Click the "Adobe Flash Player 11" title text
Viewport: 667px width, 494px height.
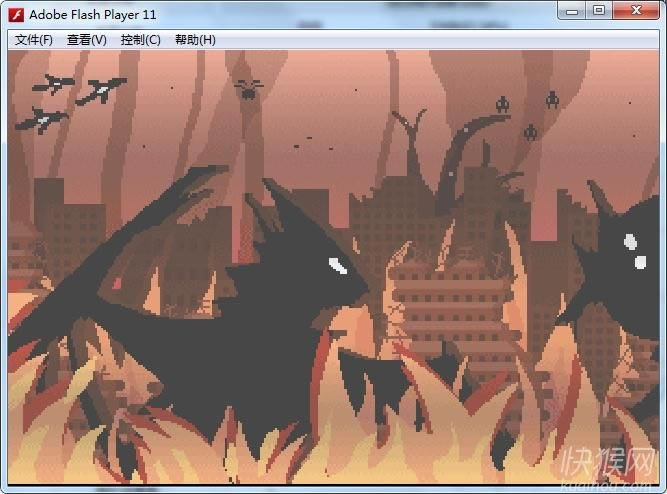point(93,15)
